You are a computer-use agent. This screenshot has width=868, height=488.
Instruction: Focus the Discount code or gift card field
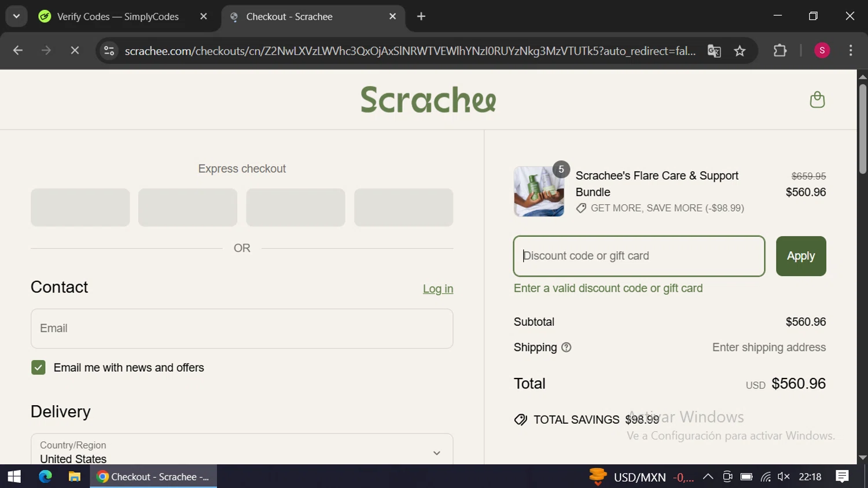[x=639, y=256]
